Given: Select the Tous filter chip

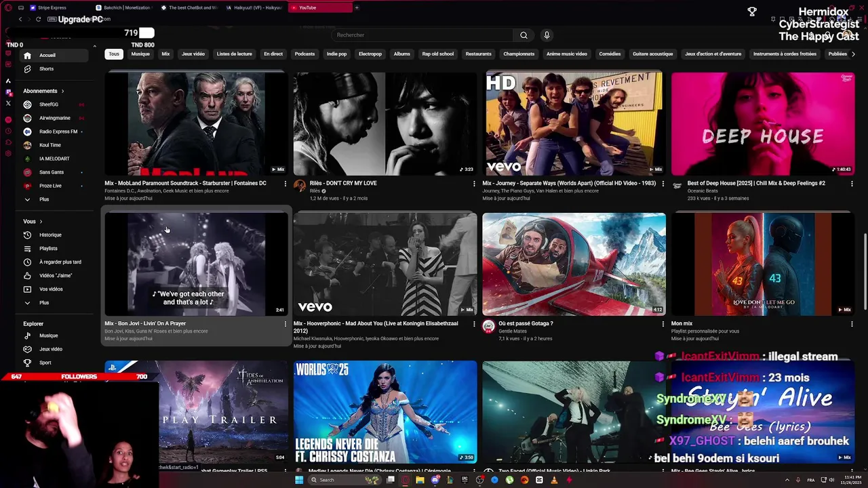Looking at the screenshot, I should click(114, 54).
